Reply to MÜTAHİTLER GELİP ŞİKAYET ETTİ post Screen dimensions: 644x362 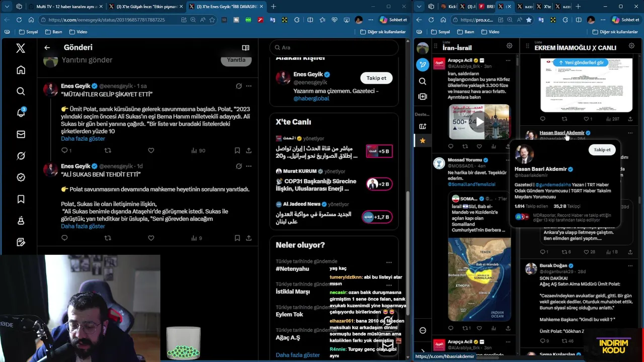tap(64, 150)
